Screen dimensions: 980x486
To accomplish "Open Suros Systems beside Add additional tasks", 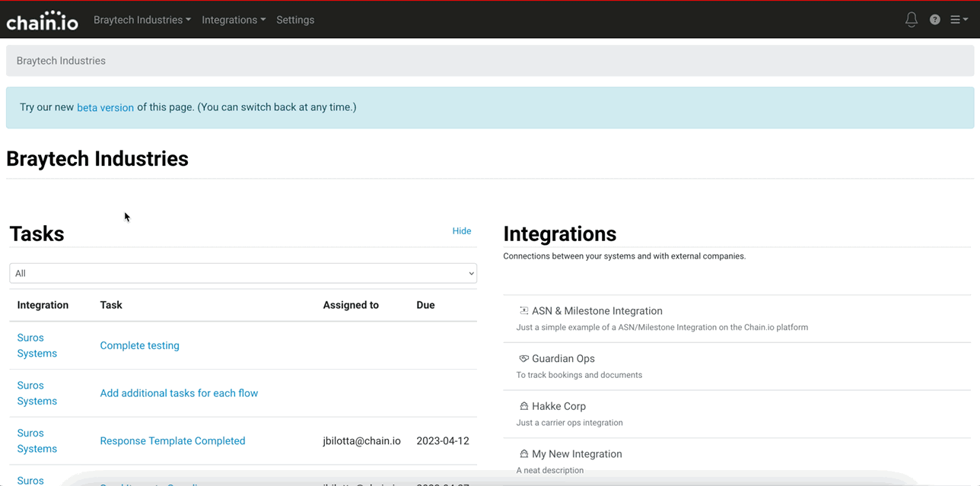I will tap(37, 393).
